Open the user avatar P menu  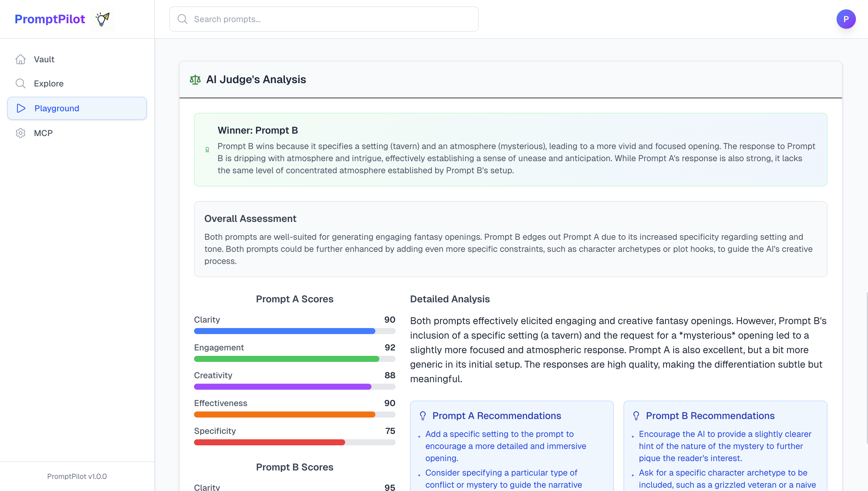pyautogui.click(x=846, y=19)
